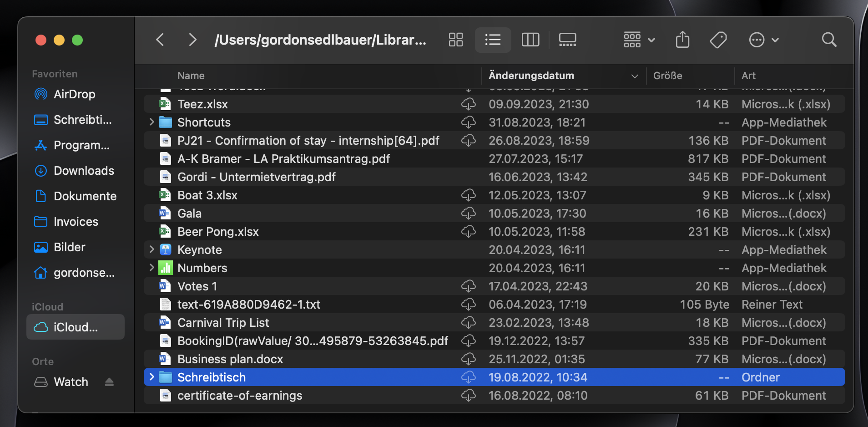Select the list view icon
868x427 pixels.
coord(493,40)
